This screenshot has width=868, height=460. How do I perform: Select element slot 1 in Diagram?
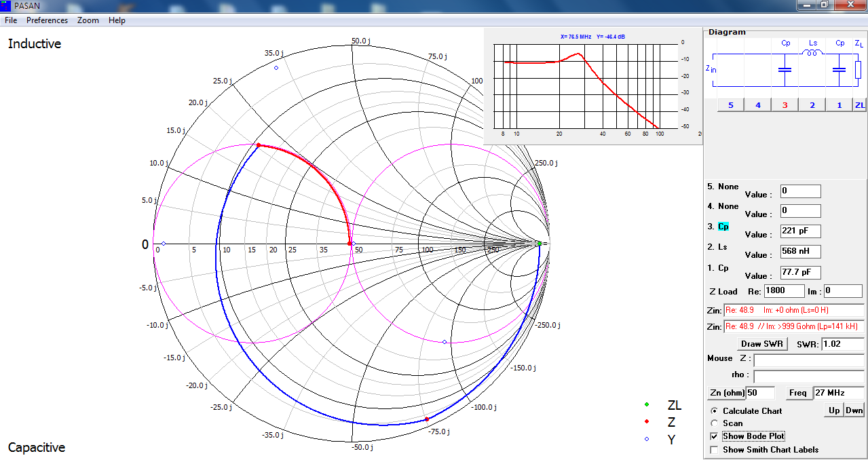pos(839,105)
